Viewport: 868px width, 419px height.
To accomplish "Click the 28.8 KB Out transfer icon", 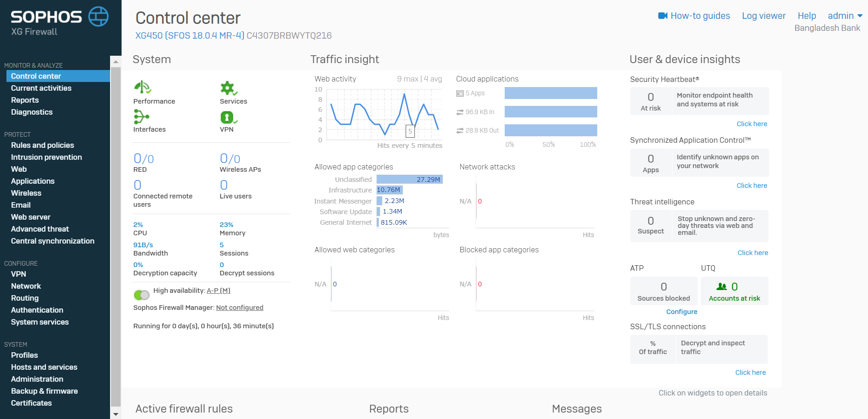I will [460, 131].
